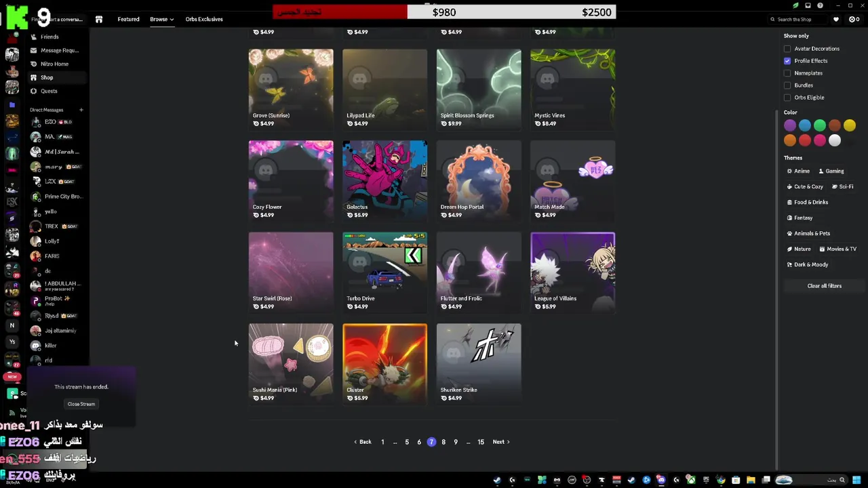Open the wishlist heart icon

[836, 20]
